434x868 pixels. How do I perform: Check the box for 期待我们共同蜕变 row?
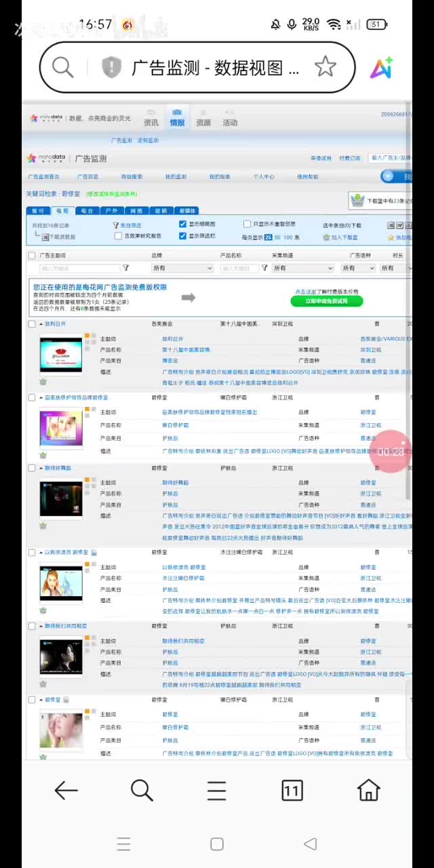pyautogui.click(x=31, y=626)
